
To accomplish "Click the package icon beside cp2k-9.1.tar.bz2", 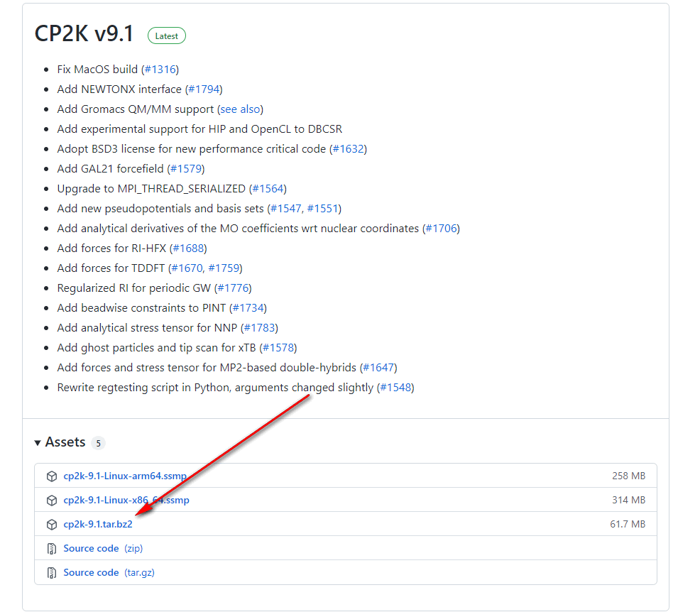I will point(52,525).
